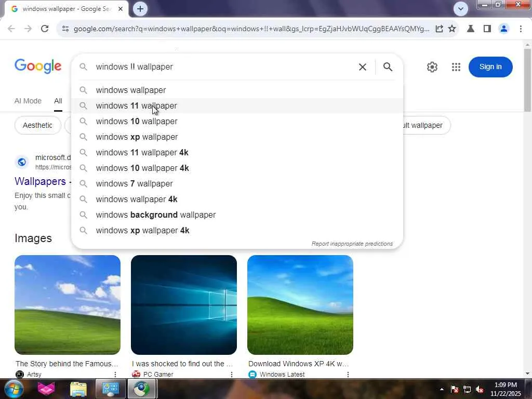Go forward using browser forward arrow
The height and width of the screenshot is (399, 532).
pos(28,29)
